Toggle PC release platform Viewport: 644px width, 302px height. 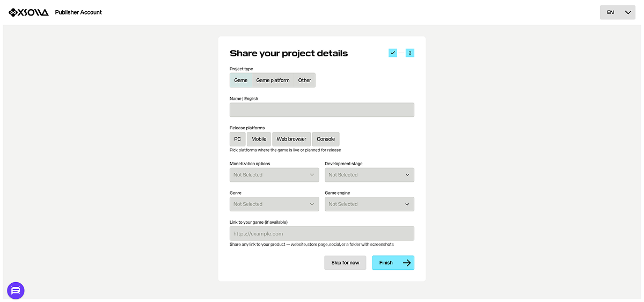click(x=237, y=139)
